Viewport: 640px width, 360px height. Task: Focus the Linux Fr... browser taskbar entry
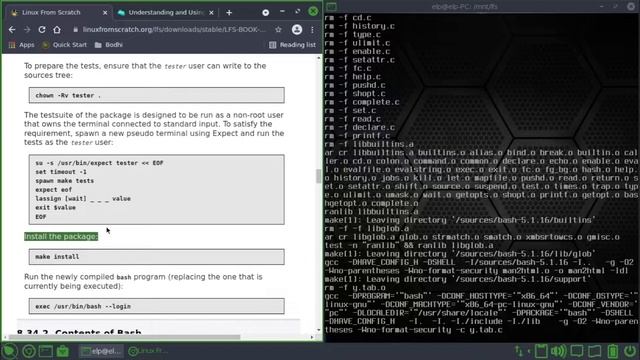click(x=147, y=351)
